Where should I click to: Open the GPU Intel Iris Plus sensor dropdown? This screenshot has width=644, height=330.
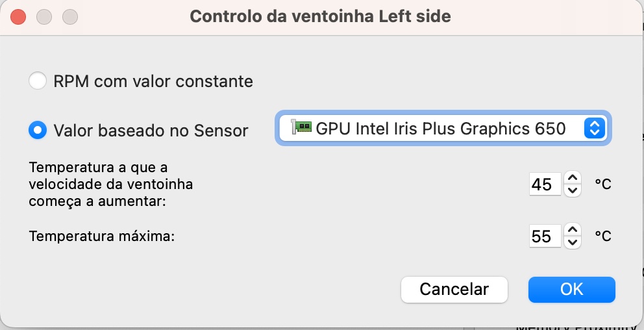tap(441, 128)
